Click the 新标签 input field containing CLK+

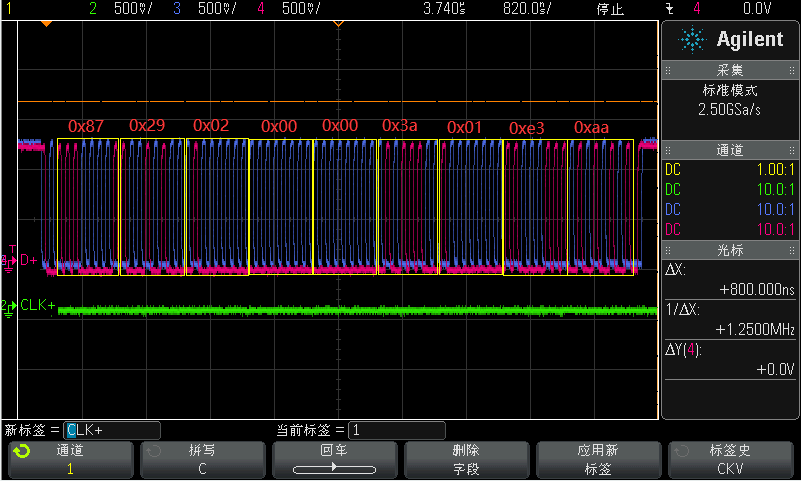coord(111,430)
